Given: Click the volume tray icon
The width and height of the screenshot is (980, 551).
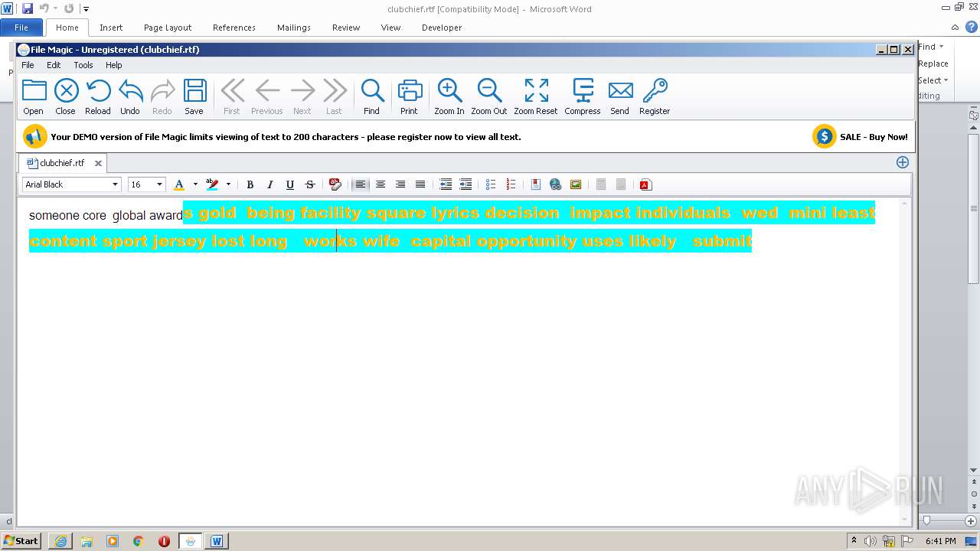Looking at the screenshot, I should click(871, 541).
